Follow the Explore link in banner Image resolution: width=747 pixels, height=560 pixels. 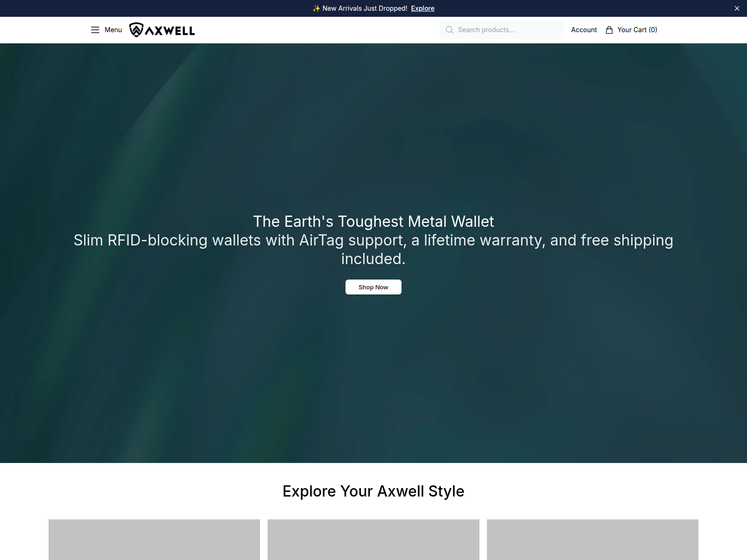point(423,8)
